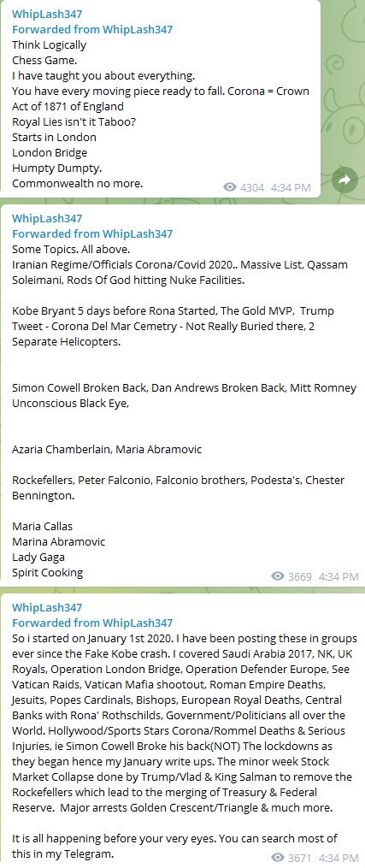This screenshot has height=868, width=365.
Task: Click the eye icon next to 3669 views
Action: coord(278,576)
